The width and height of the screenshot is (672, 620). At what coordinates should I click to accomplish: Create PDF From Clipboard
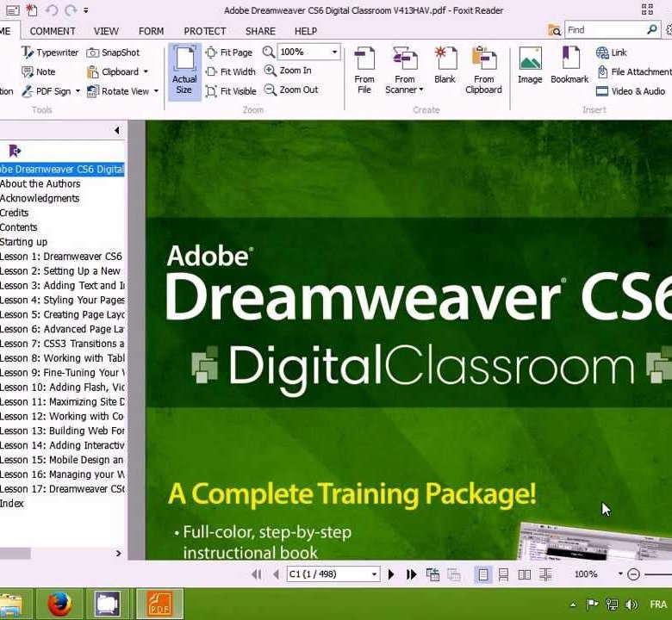(484, 71)
